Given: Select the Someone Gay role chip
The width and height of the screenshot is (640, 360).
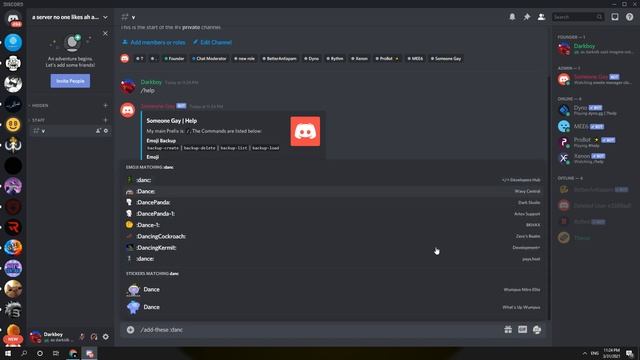Looking at the screenshot, I should click(446, 59).
